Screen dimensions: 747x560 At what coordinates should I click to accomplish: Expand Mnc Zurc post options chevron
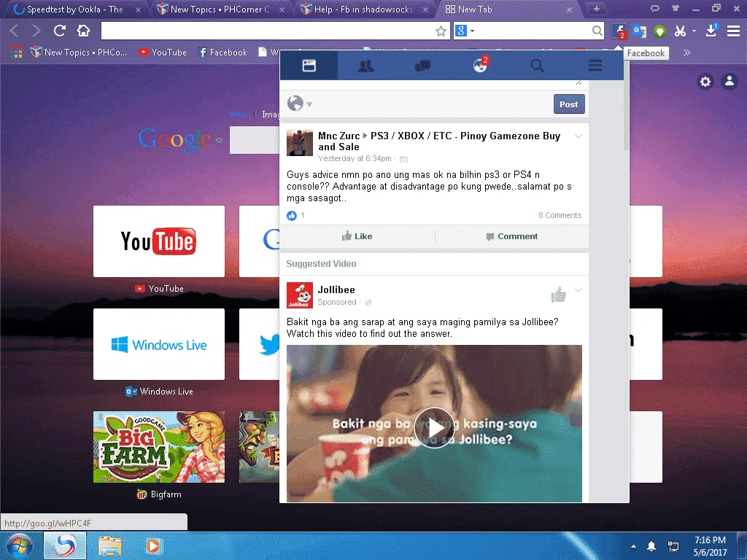click(578, 136)
